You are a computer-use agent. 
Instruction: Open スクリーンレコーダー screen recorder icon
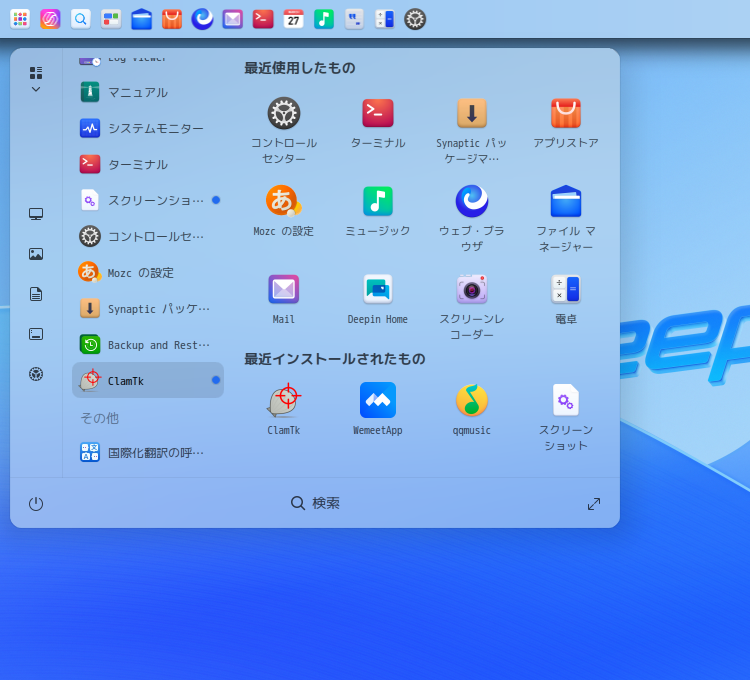tap(472, 290)
